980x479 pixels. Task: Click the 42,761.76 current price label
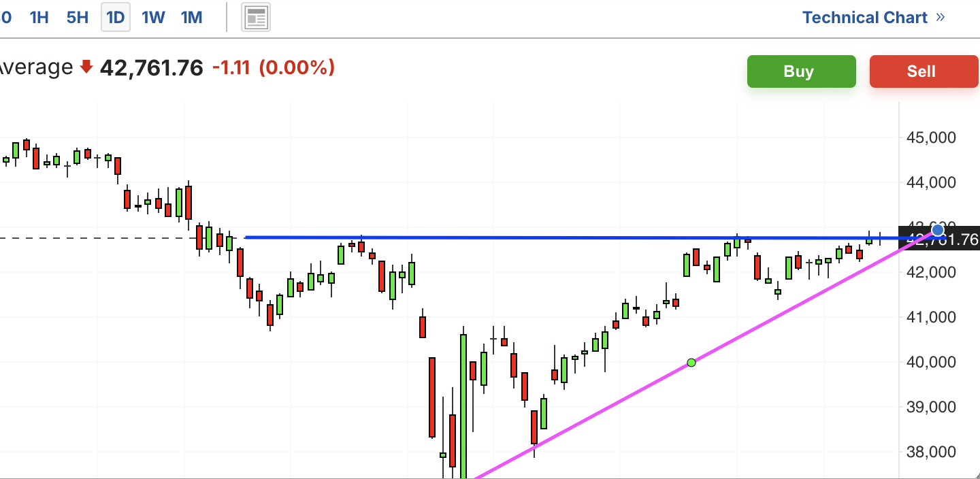pos(940,239)
